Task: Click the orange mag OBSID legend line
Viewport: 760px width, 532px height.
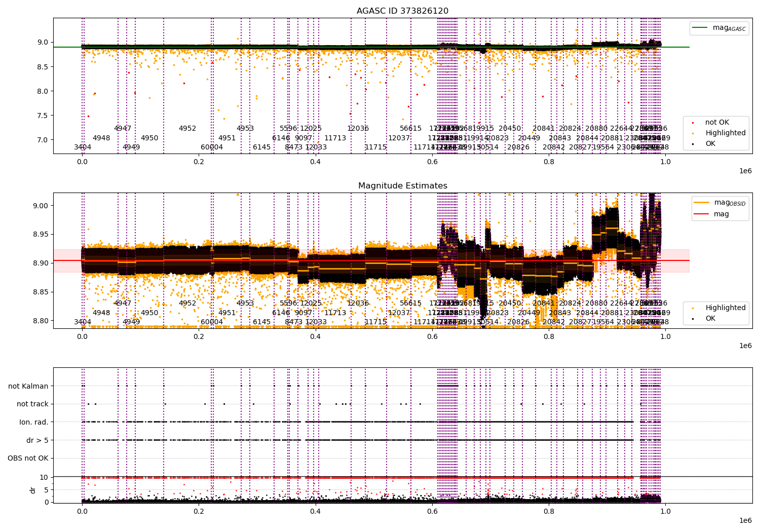Action: pyautogui.click(x=702, y=203)
